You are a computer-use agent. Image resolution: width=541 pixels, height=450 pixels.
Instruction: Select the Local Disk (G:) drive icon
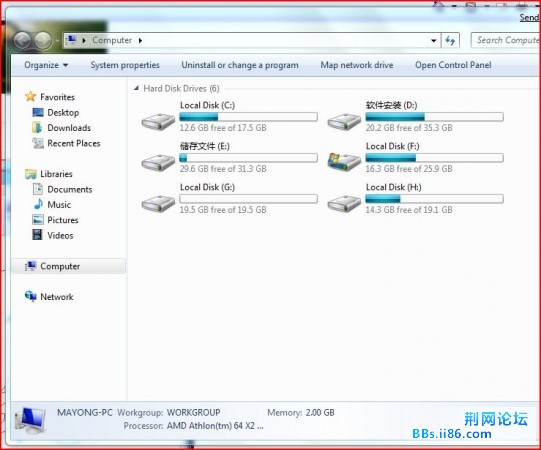click(x=158, y=203)
